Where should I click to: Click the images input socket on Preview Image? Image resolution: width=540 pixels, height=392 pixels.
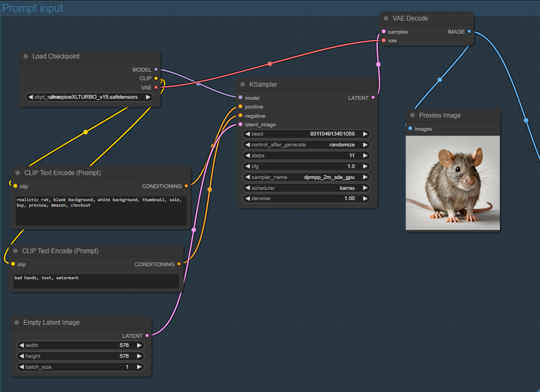(410, 128)
